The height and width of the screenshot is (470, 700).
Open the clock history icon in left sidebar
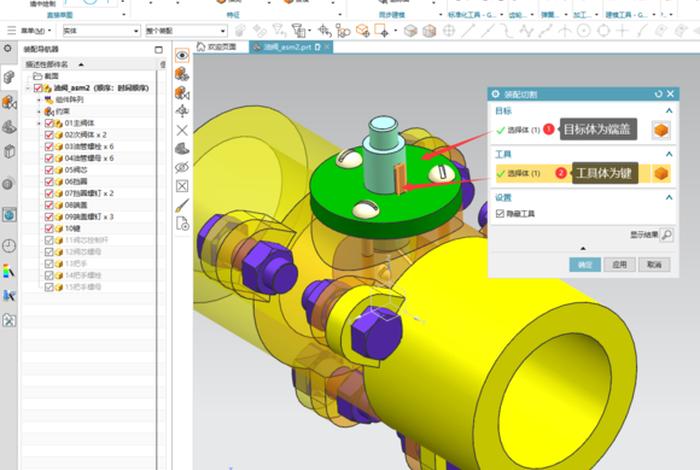(9, 245)
